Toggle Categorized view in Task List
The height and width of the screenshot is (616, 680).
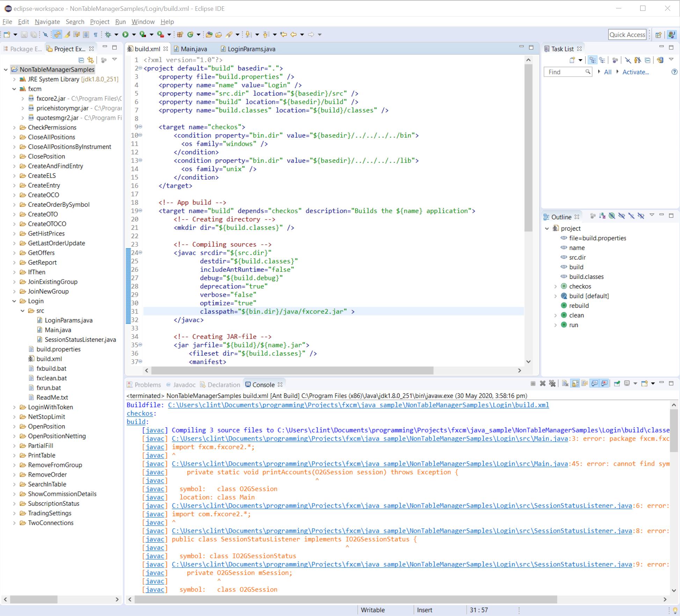coord(593,60)
